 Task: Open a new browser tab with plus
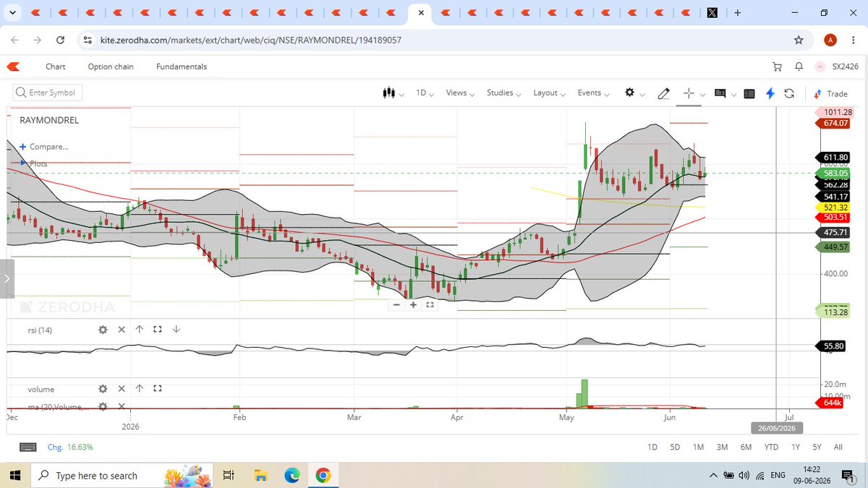point(737,13)
